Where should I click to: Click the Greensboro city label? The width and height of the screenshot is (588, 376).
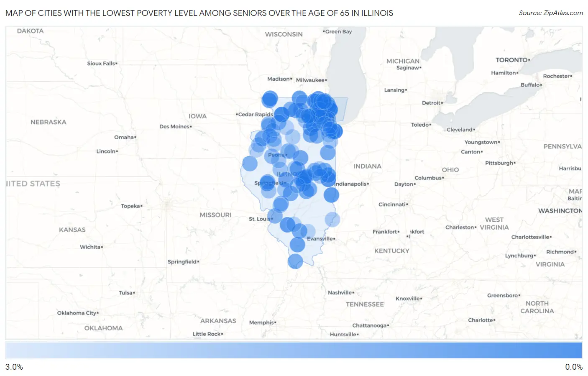503,295
